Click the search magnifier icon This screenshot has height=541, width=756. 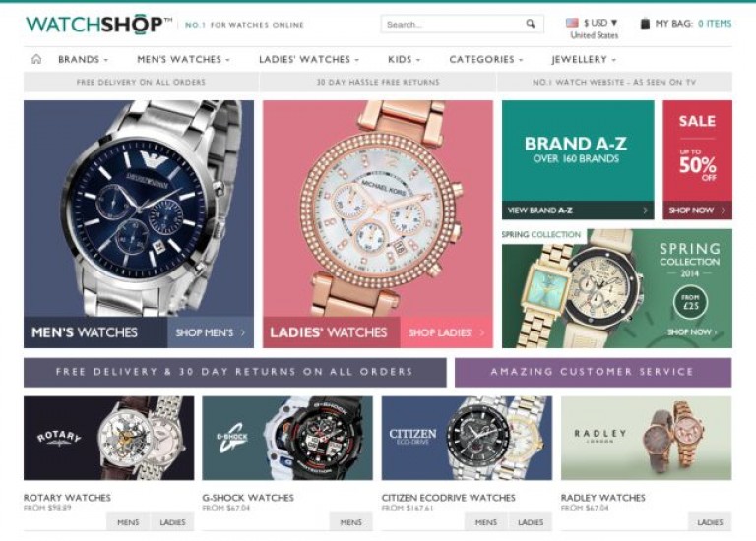pos(531,24)
